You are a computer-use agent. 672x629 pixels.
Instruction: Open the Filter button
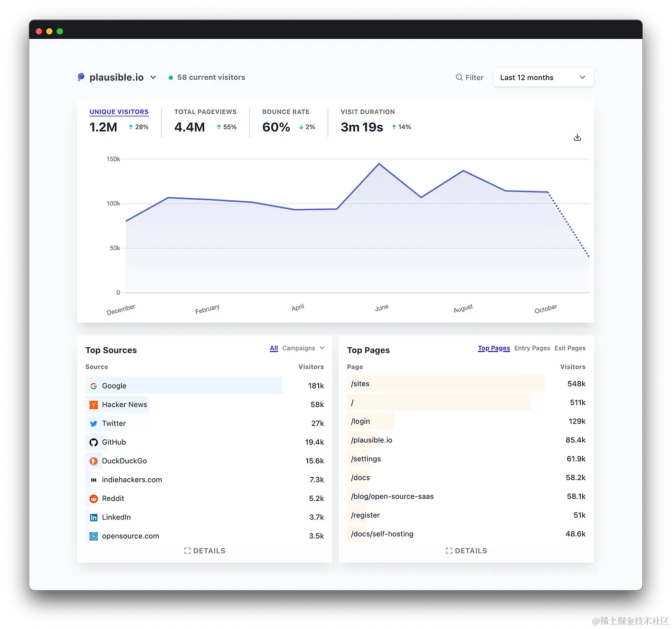click(x=469, y=77)
